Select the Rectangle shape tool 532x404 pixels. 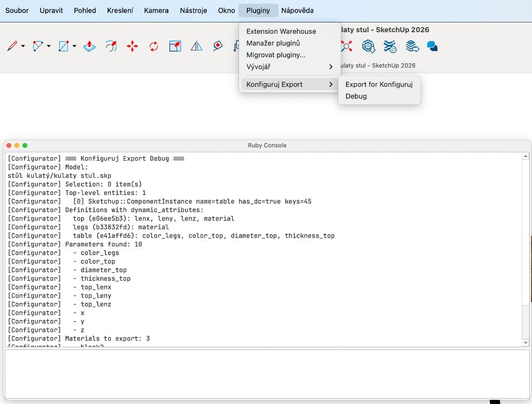[63, 46]
